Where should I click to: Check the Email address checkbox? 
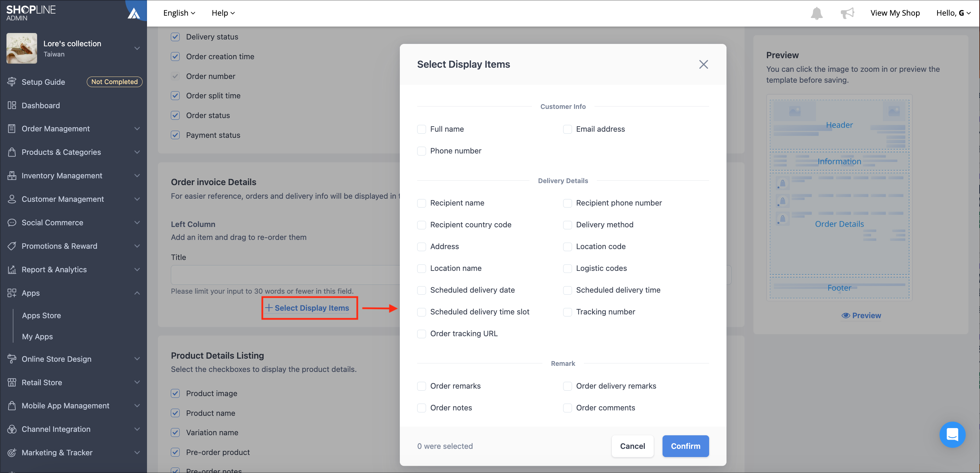567,129
